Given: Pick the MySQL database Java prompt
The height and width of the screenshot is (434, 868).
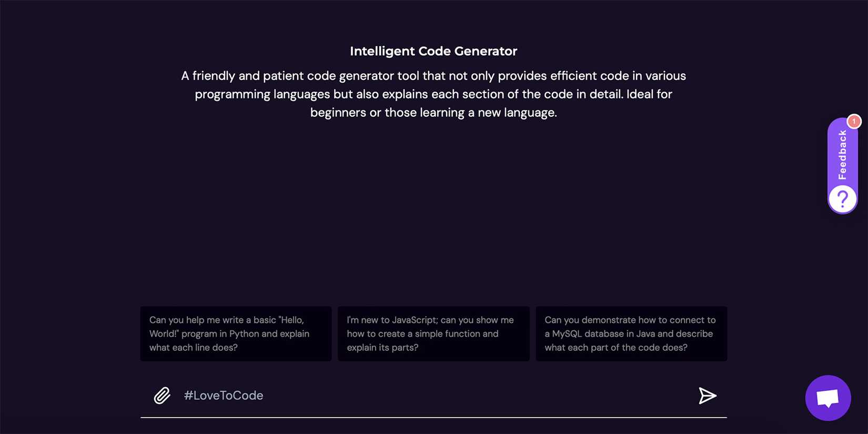Looking at the screenshot, I should (631, 334).
